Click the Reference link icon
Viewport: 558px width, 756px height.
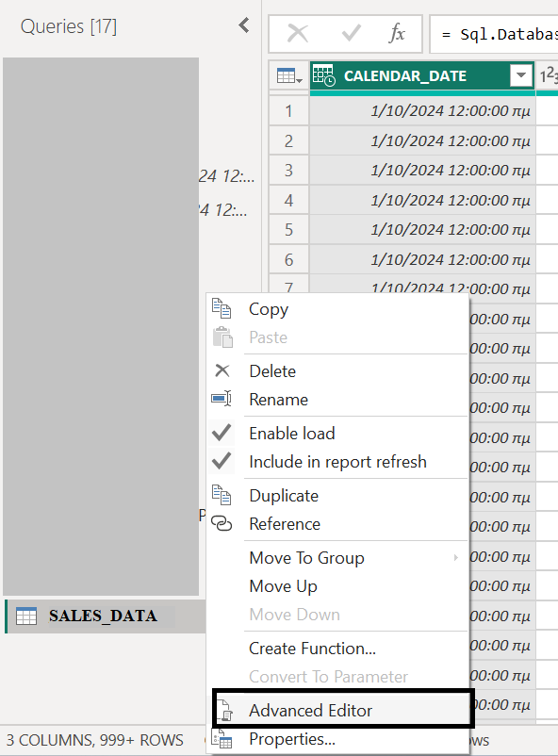[x=222, y=523]
